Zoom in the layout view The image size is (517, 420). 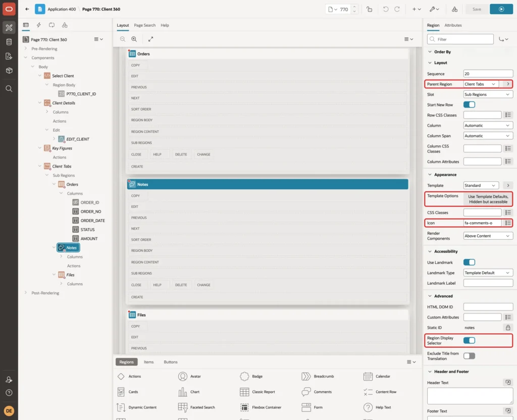tap(134, 39)
